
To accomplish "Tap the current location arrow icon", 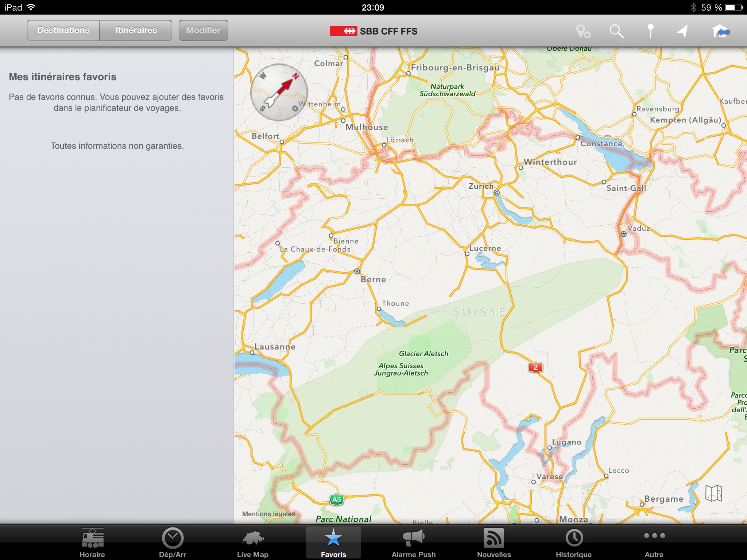I will [682, 31].
